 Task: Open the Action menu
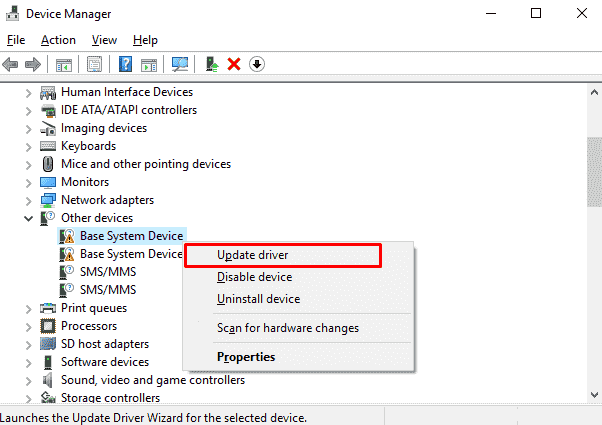pos(58,40)
